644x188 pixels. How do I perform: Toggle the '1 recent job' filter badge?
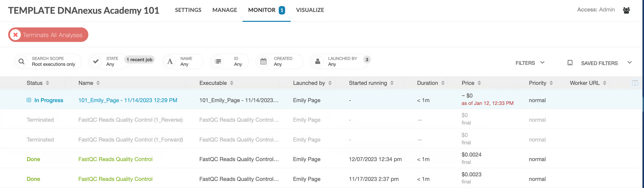coord(139,60)
